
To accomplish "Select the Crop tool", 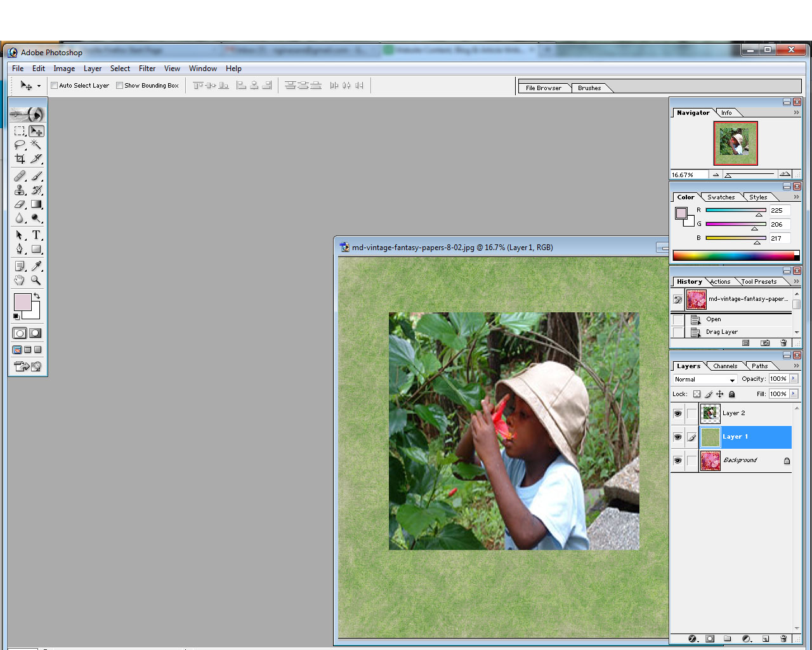I will 20,159.
